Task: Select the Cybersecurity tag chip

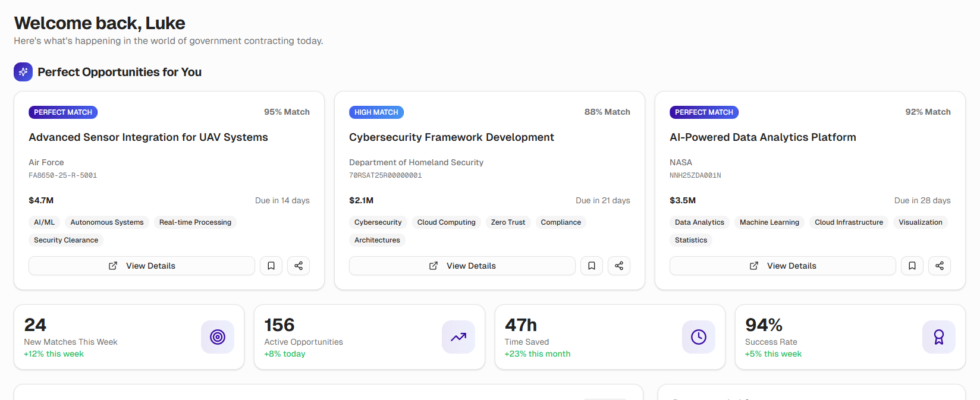Action: pos(378,222)
